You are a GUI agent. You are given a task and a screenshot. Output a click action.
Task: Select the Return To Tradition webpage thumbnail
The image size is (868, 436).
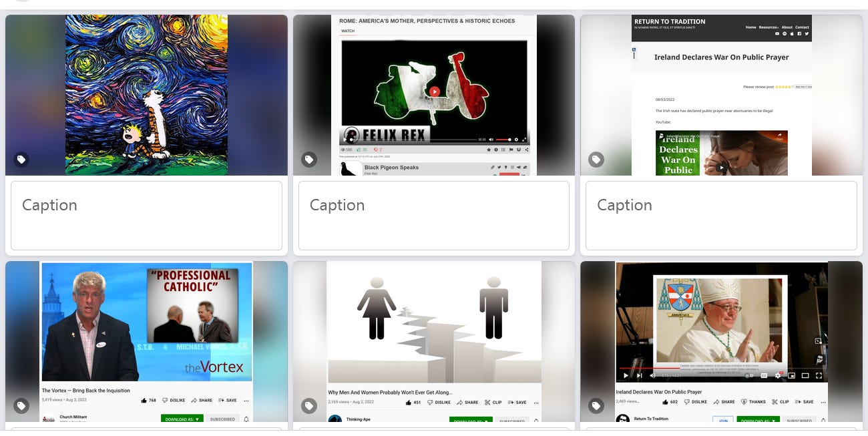tap(721, 95)
